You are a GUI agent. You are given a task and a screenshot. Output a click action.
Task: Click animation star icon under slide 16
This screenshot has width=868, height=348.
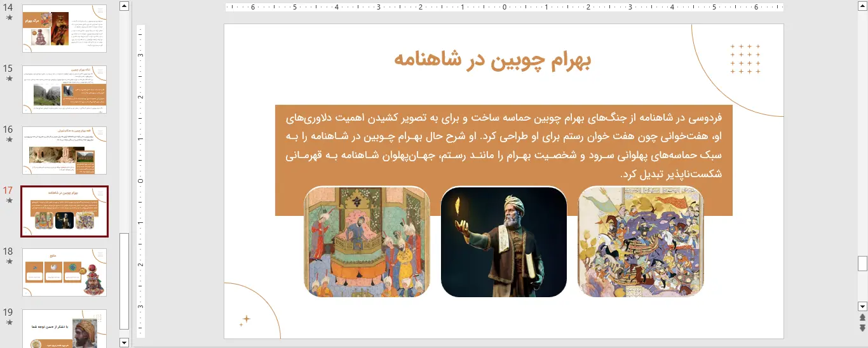point(9,140)
